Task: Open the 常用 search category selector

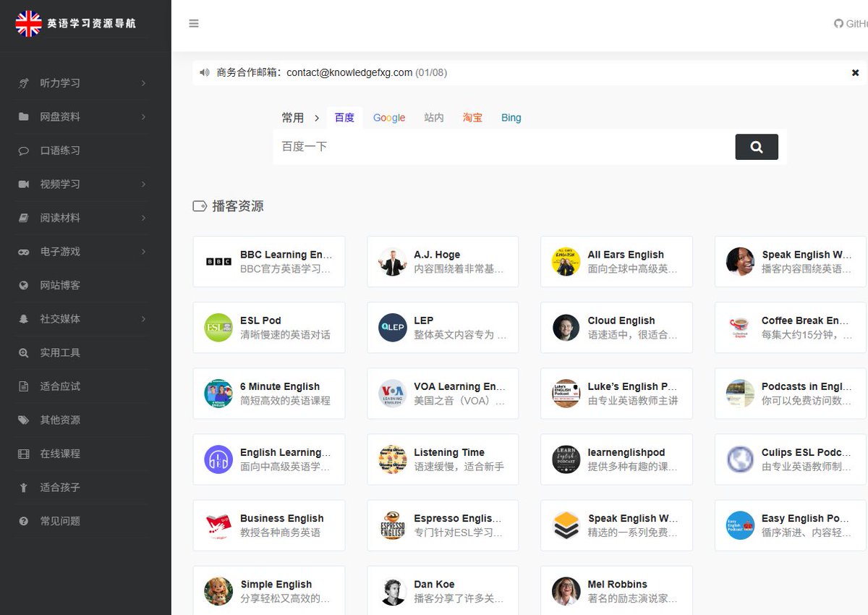Action: [302, 117]
